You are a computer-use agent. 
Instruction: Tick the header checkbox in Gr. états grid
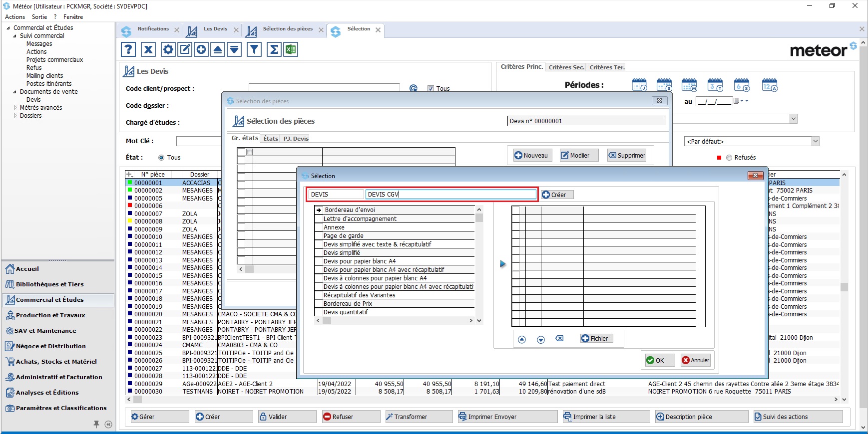tap(249, 152)
